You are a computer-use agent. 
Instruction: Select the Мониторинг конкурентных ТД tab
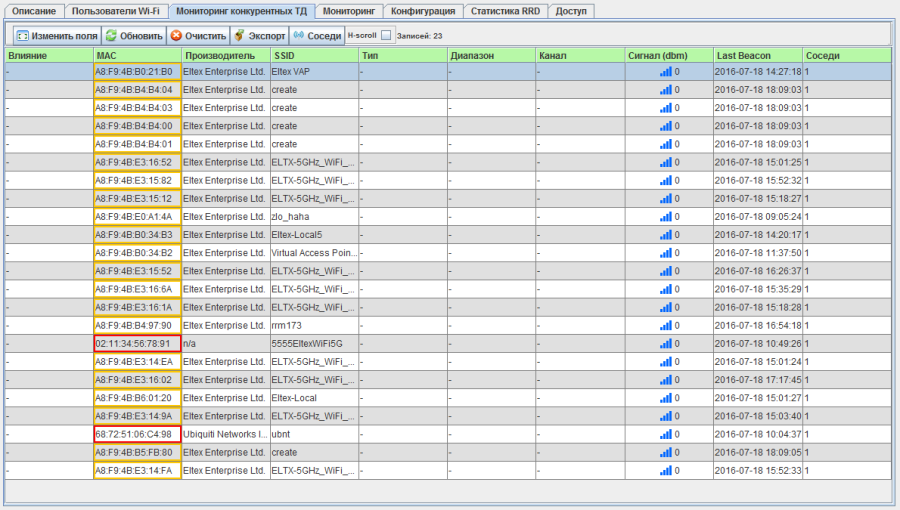pos(242,11)
